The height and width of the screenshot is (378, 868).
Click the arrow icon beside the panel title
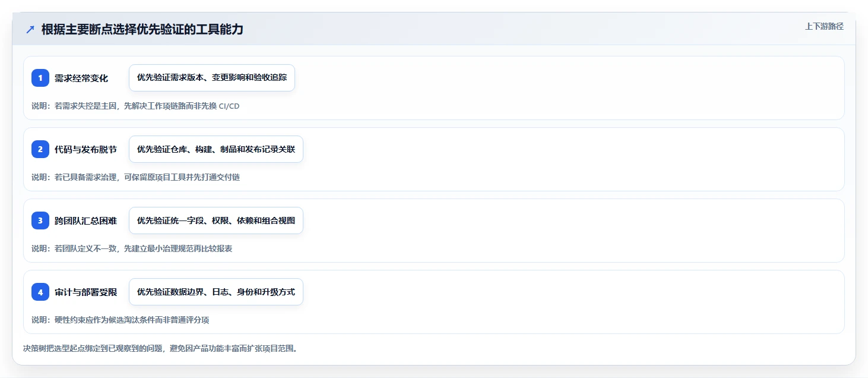30,30
